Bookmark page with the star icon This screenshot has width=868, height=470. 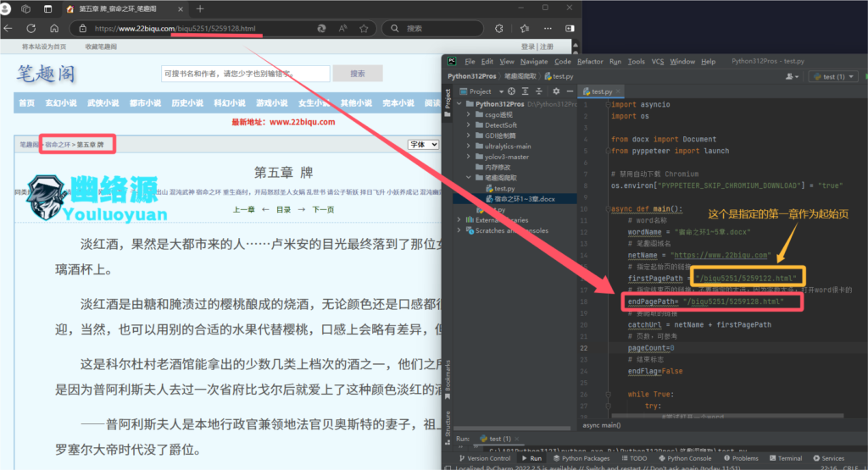click(x=364, y=28)
